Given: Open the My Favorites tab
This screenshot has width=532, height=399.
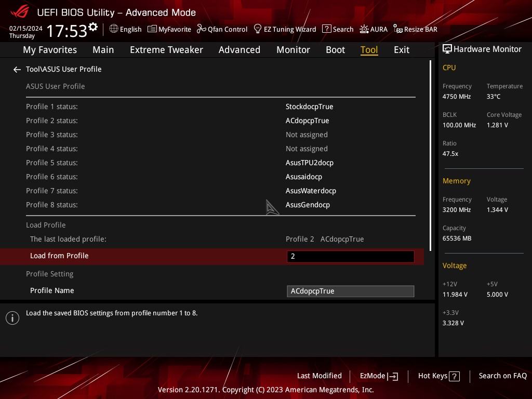Looking at the screenshot, I should [x=50, y=50].
